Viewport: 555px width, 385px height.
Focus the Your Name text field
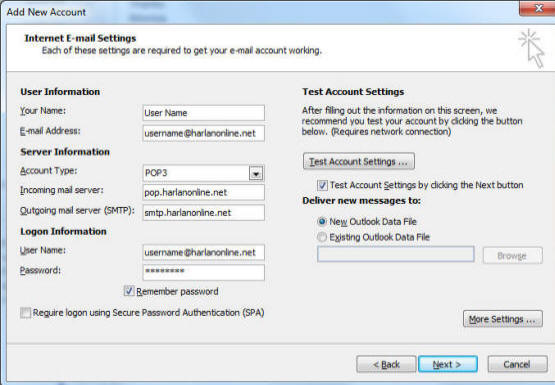coord(204,113)
